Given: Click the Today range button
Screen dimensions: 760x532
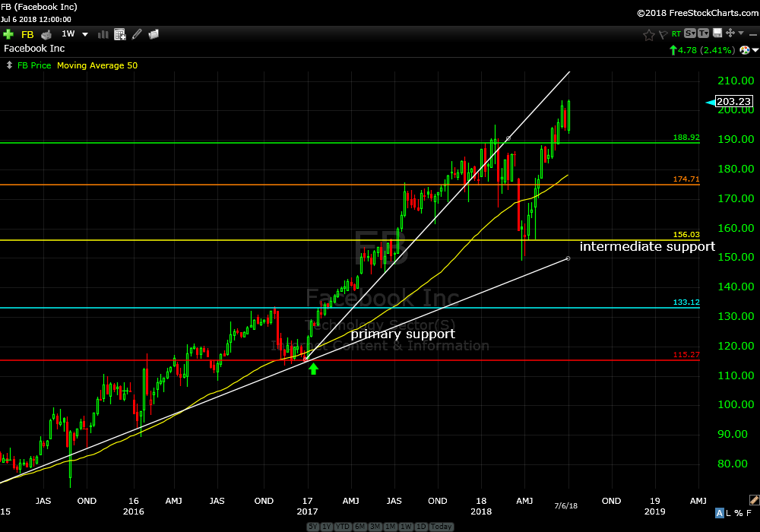Looking at the screenshot, I should [440, 527].
